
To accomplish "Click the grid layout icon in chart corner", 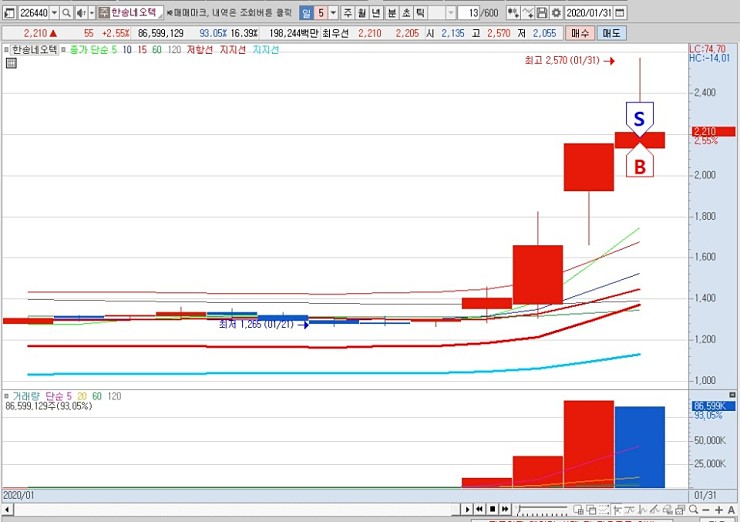I will coord(11,62).
